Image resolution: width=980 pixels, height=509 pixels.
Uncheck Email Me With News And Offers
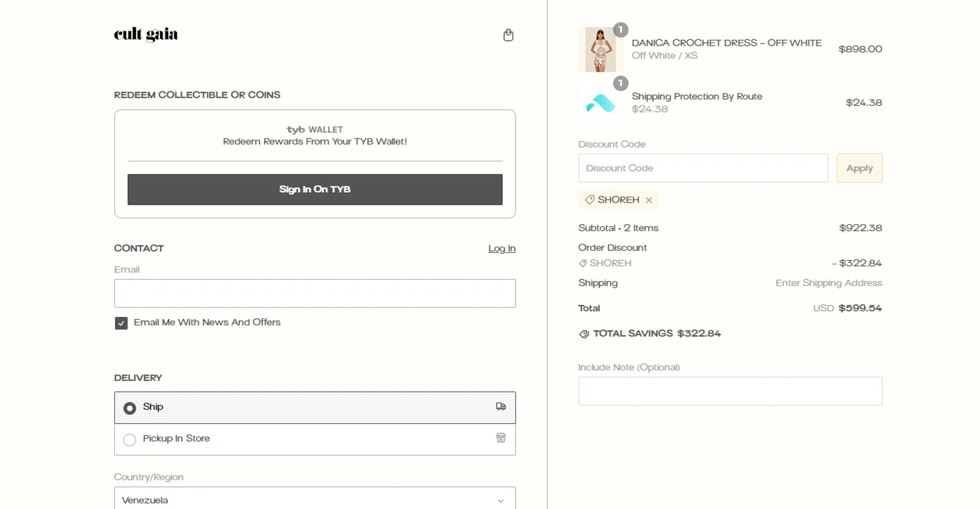[x=122, y=323]
